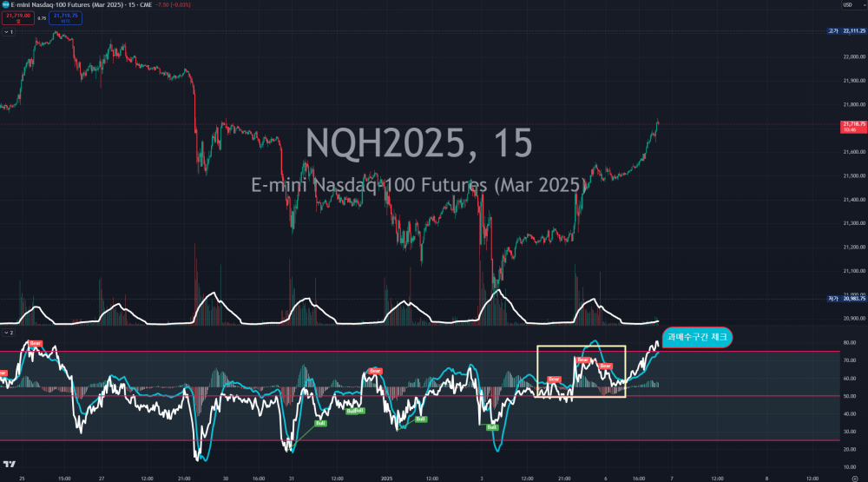This screenshot has width=868, height=482.
Task: Select the Bear label inside the yellow rectangle
Action: tap(582, 360)
